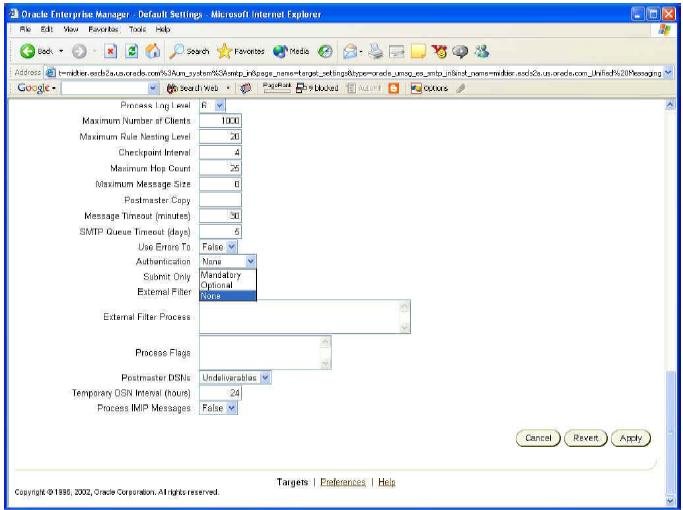Click the yellow note Discuss icon
This screenshot has width=683, height=510.
pos(418,52)
